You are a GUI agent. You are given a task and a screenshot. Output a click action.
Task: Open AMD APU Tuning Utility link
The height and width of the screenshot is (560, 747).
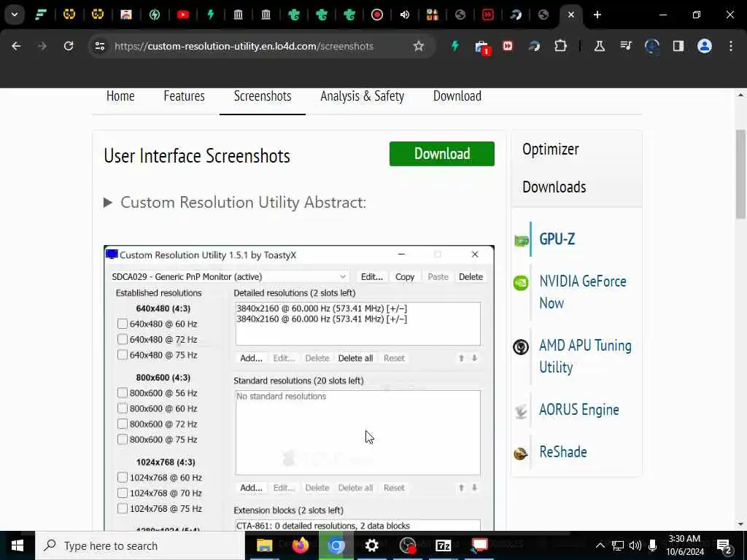[585, 356]
